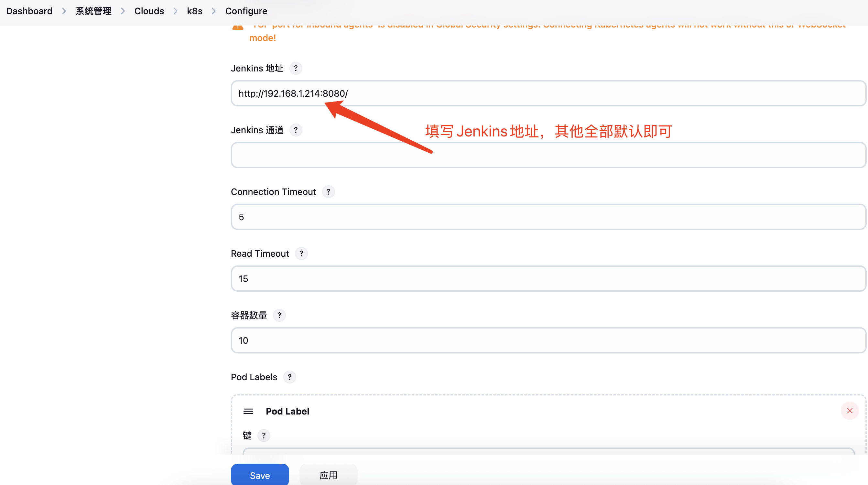This screenshot has width=868, height=485.
Task: Expand chevron after Dashboard breadcrumb
Action: point(64,11)
